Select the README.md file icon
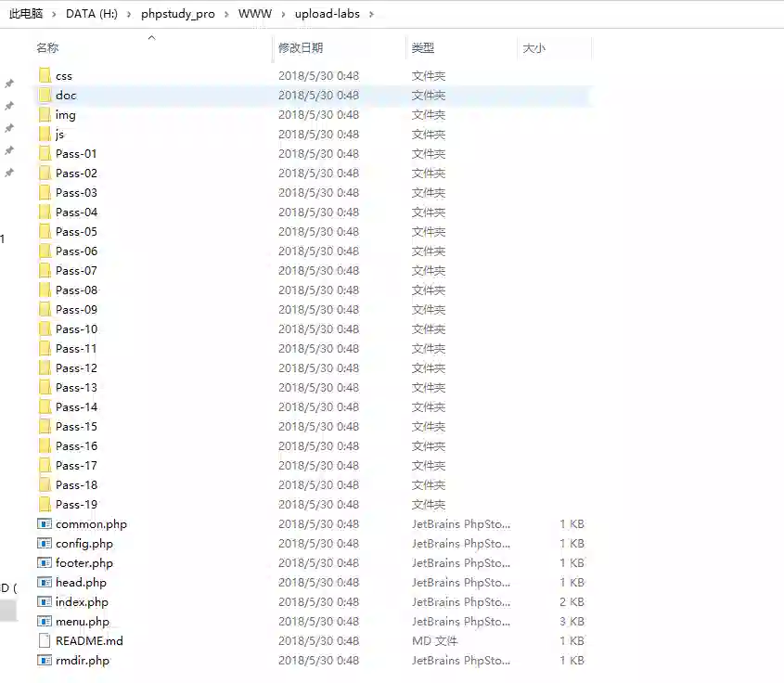The width and height of the screenshot is (784, 683). pyautogui.click(x=45, y=641)
